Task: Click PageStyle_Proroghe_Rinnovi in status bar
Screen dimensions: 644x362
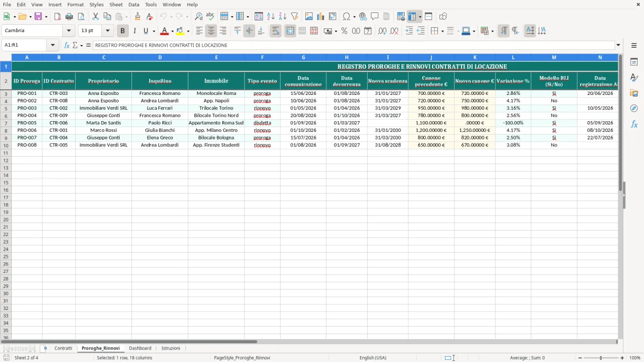Action: click(x=242, y=358)
